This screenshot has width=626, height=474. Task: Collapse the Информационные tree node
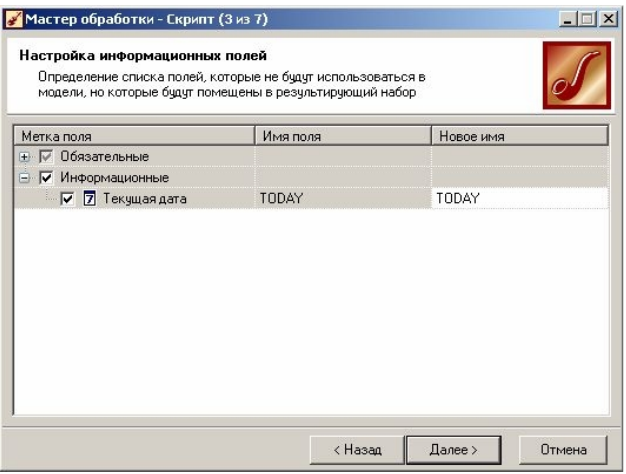[24, 178]
